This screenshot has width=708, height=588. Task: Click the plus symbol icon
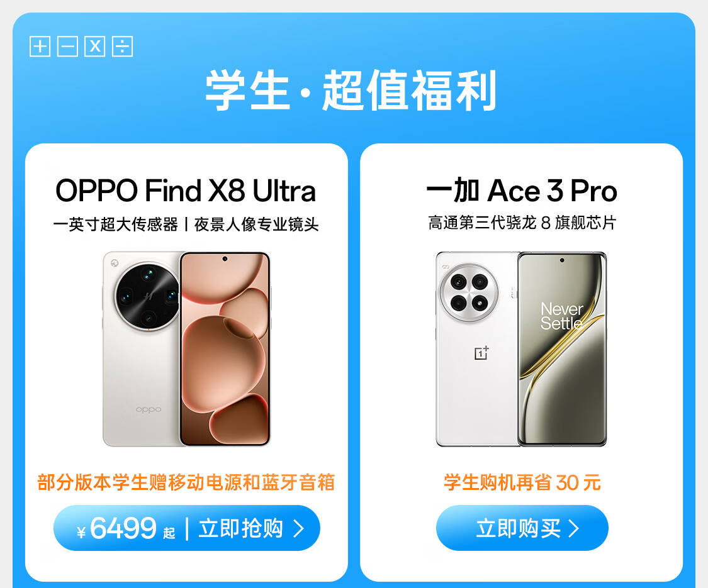40,47
